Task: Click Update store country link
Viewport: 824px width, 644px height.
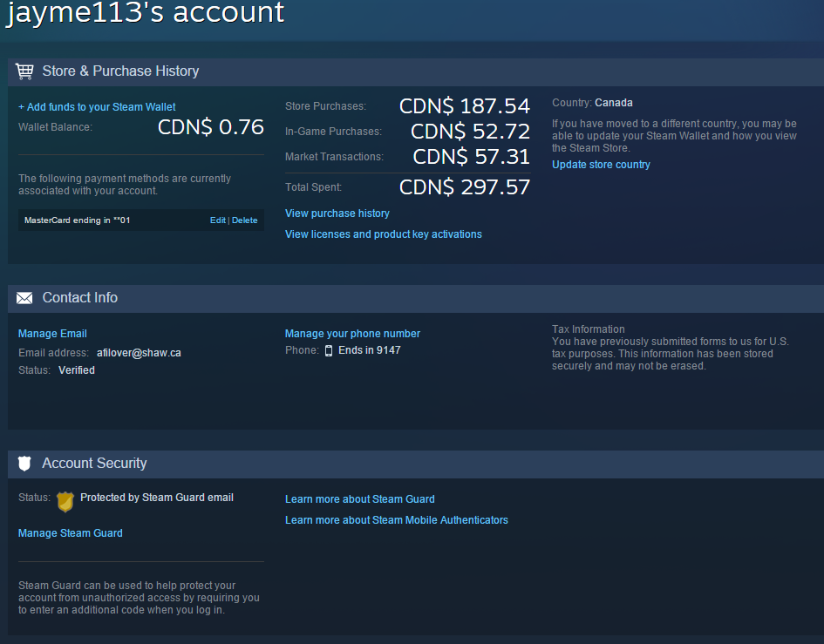Action: [x=601, y=165]
